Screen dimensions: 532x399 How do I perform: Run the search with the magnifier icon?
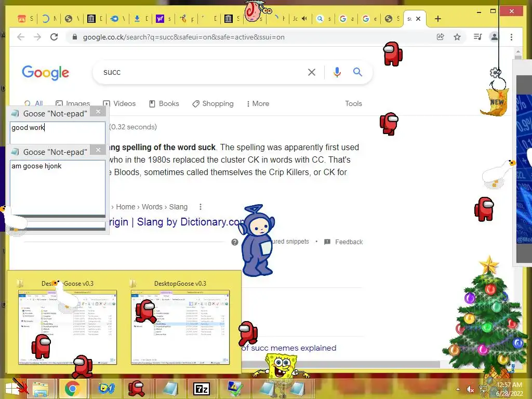pos(357,72)
